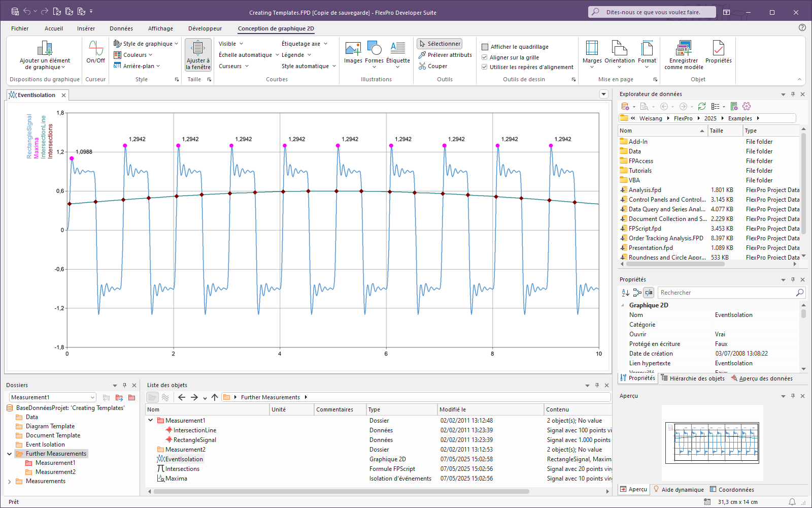Refresh the data explorer list
The image size is (812, 508).
701,106
